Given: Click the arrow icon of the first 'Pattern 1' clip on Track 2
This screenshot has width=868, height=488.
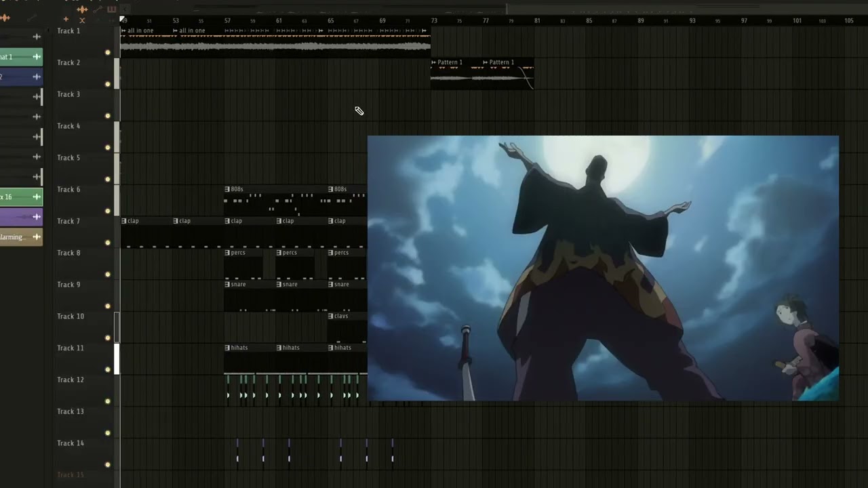Looking at the screenshot, I should (434, 62).
